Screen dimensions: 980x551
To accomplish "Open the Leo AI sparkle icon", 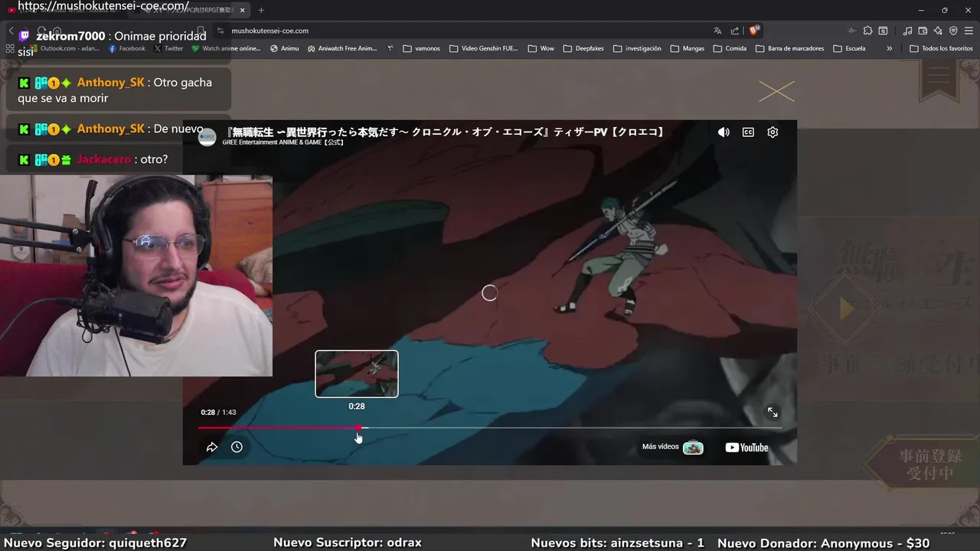I will (938, 31).
